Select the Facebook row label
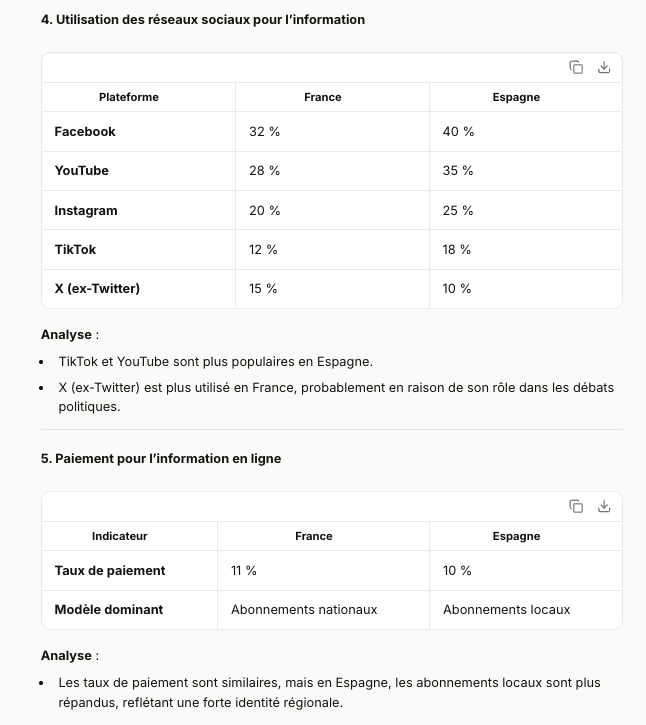 (x=85, y=132)
